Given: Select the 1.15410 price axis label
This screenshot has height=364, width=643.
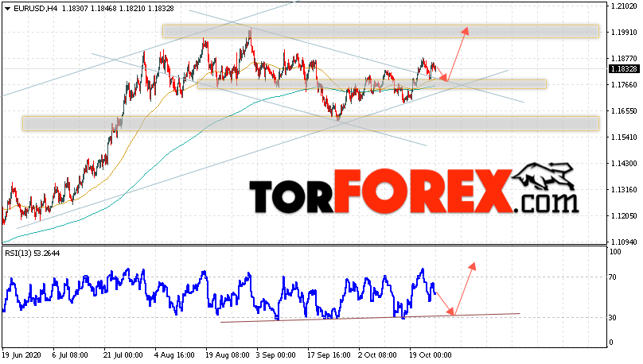Looking at the screenshot, I should click(x=624, y=137).
